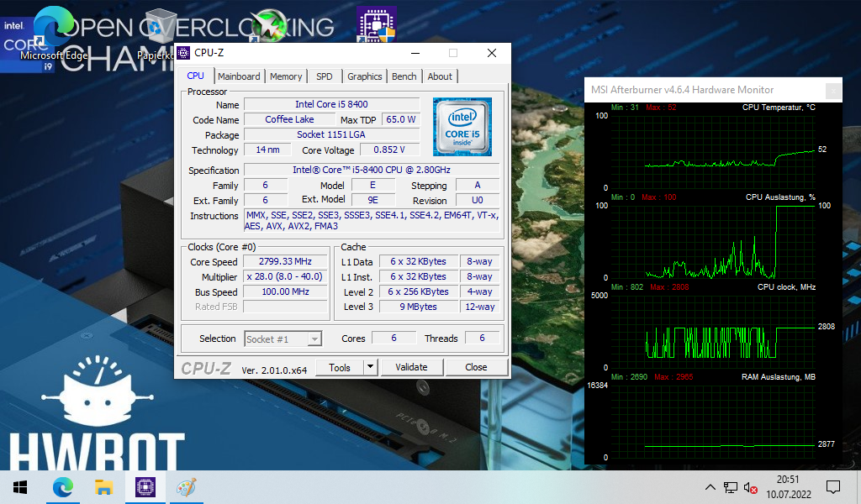This screenshot has height=504, width=861.
Task: Click the CPU-Z version text Ver. 2.01.0.x64
Action: (274, 370)
